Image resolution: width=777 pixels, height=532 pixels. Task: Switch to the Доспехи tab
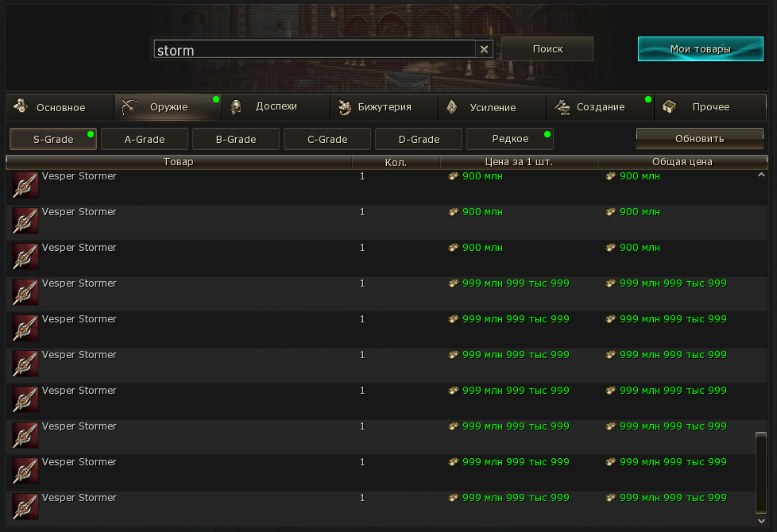[x=276, y=106]
